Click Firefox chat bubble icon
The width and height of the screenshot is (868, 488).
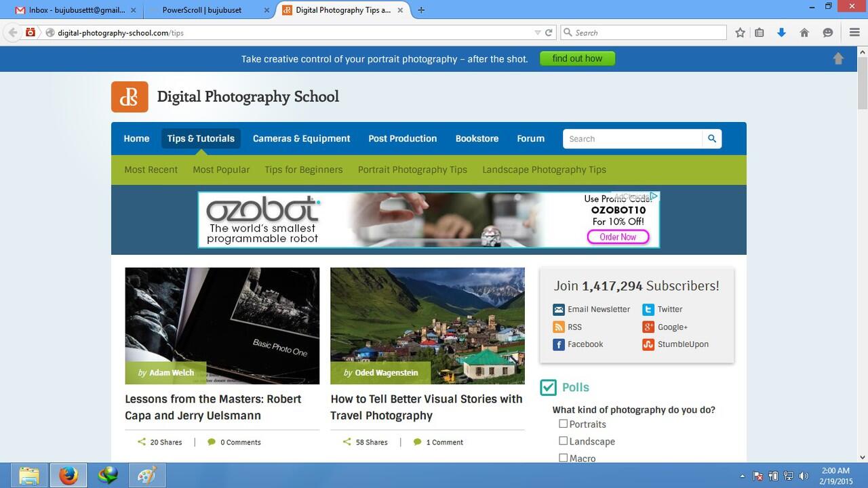[827, 33]
